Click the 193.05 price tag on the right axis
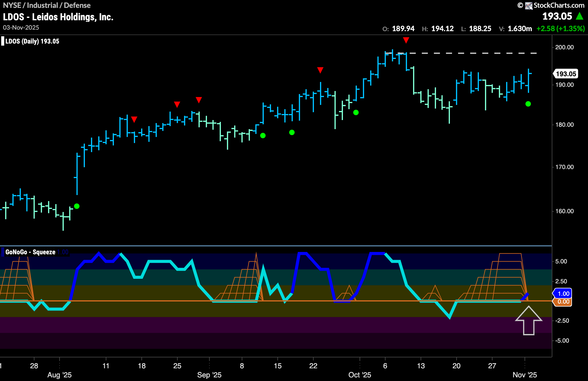 565,73
